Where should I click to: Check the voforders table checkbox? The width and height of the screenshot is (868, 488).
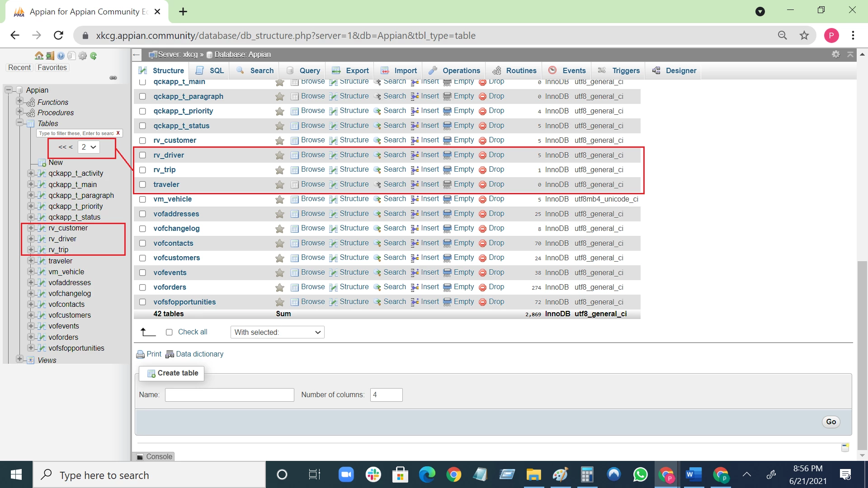pyautogui.click(x=142, y=287)
